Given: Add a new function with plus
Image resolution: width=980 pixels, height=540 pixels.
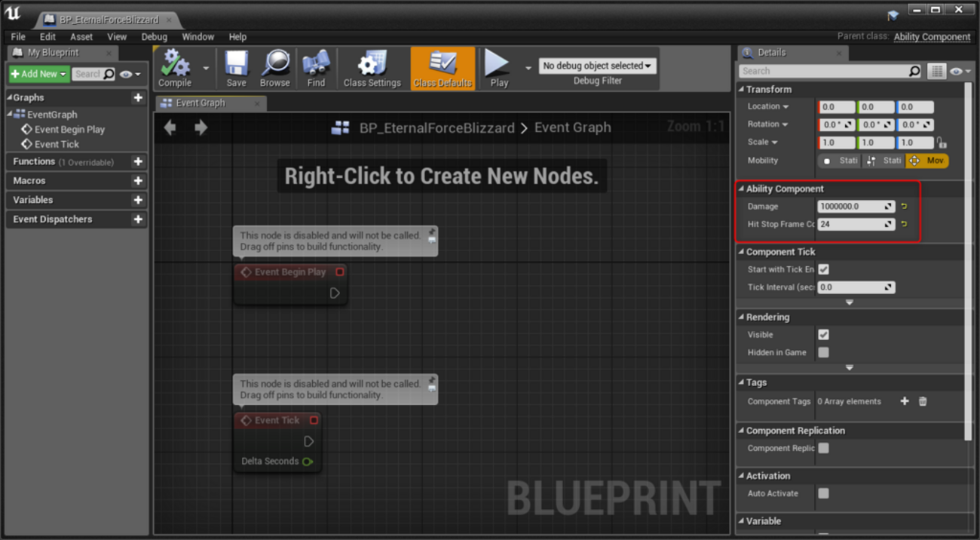Looking at the screenshot, I should point(138,161).
